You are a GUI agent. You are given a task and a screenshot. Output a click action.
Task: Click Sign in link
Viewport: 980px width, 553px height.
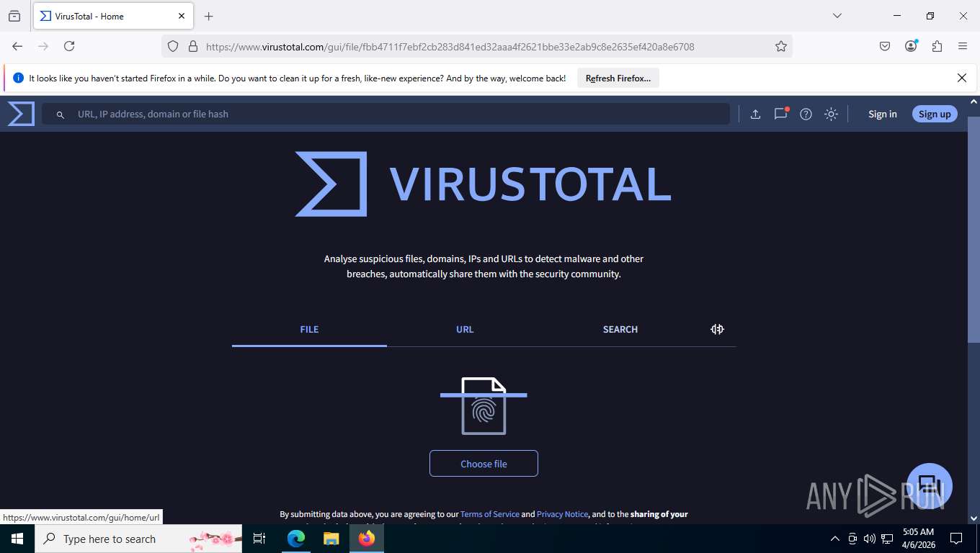[x=883, y=114]
